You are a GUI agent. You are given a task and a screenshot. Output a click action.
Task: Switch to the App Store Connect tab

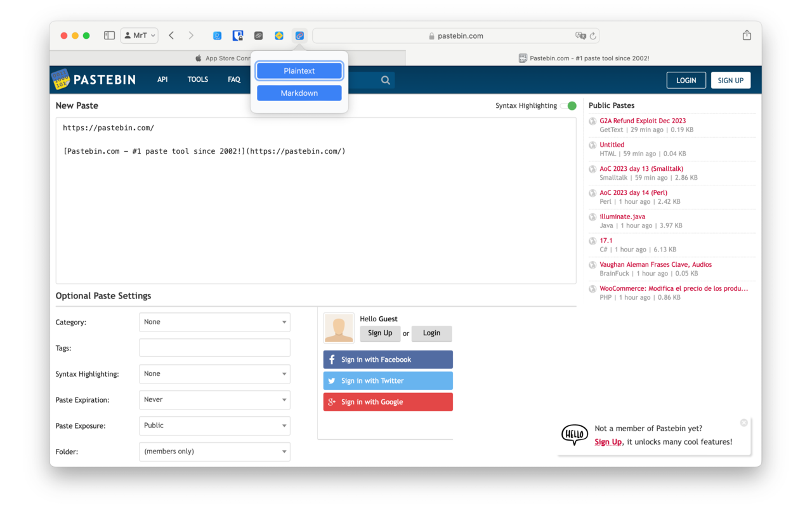227,58
